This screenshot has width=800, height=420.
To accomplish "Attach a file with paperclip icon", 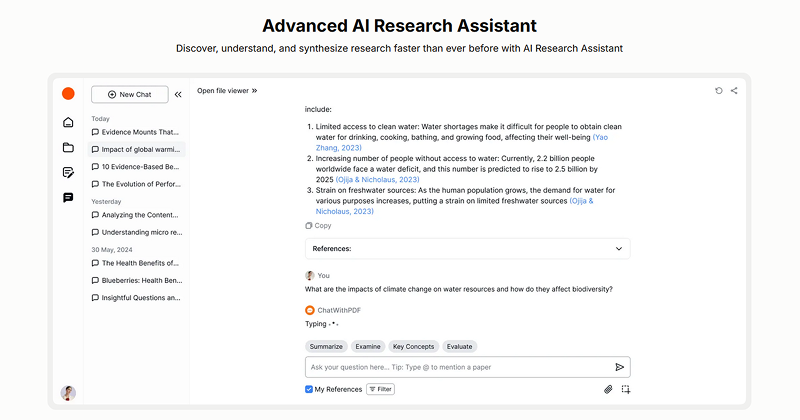I will pos(608,389).
